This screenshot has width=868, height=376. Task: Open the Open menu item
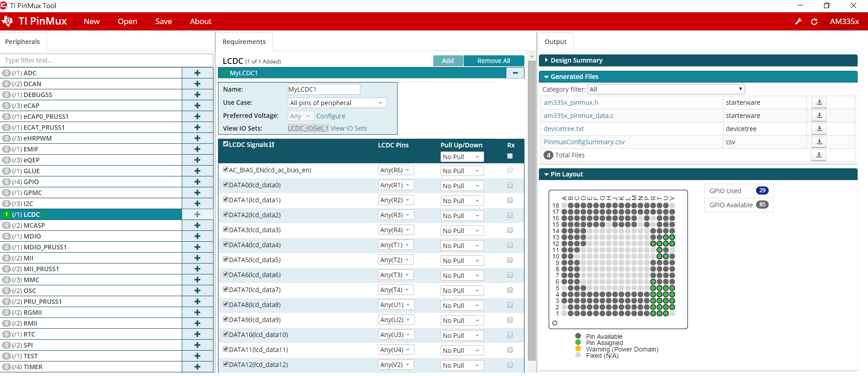pyautogui.click(x=127, y=21)
